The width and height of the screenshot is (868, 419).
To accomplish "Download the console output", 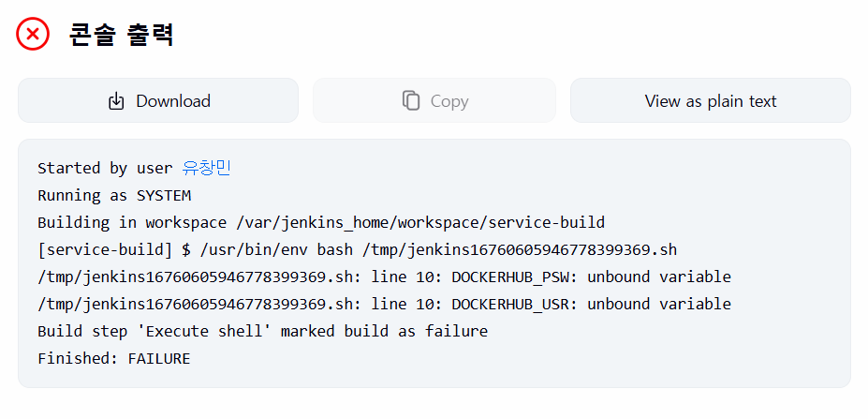I will click(x=158, y=100).
